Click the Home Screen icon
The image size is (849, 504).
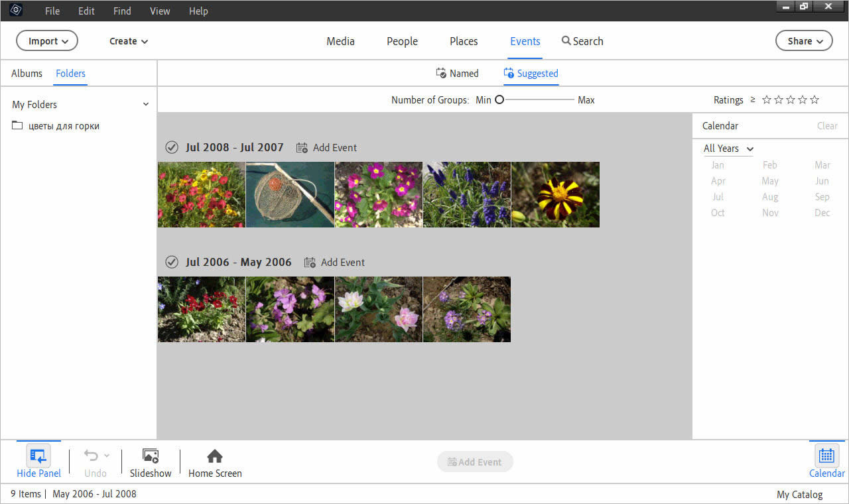click(214, 456)
